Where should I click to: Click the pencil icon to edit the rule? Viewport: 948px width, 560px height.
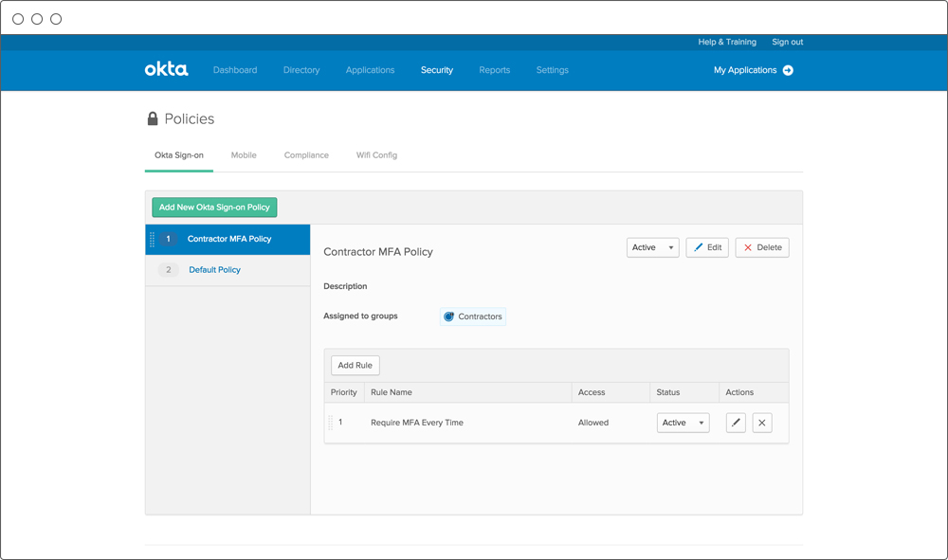(736, 423)
